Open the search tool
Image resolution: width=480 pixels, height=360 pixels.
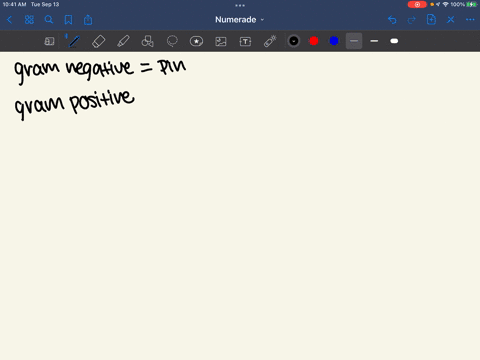click(x=49, y=20)
